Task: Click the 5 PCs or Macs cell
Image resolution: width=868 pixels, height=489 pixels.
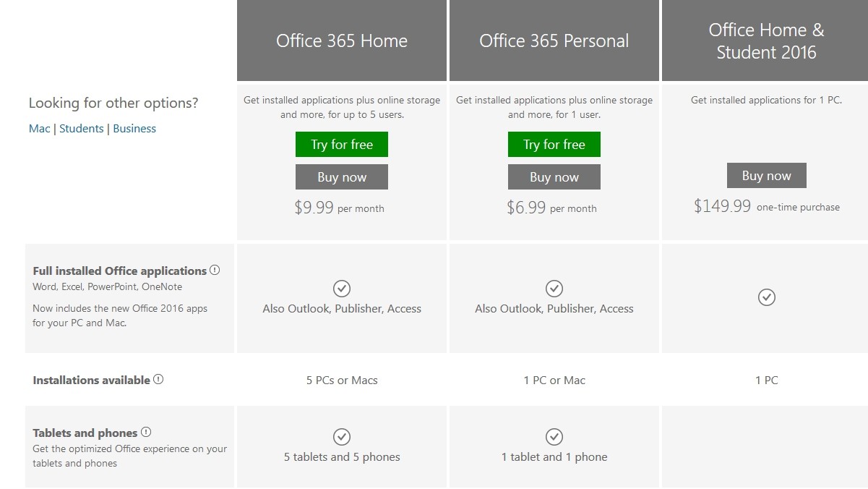Action: click(x=342, y=380)
